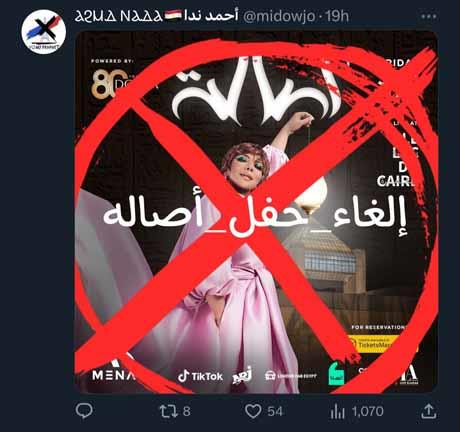Open the @midowjo handle link
This screenshot has width=460, height=432.
279,17
